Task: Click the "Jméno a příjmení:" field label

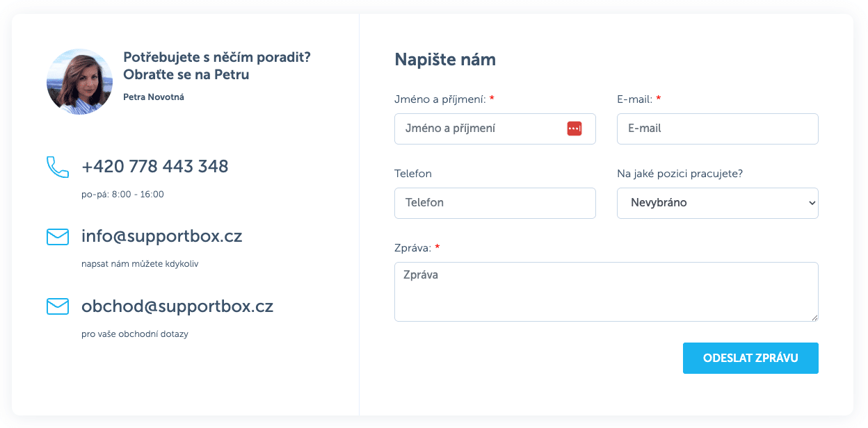Action: 440,99
